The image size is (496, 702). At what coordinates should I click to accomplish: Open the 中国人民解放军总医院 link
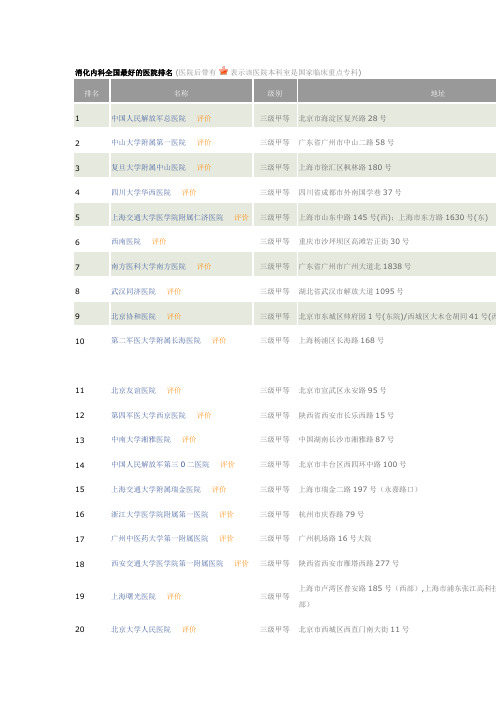tap(149, 118)
